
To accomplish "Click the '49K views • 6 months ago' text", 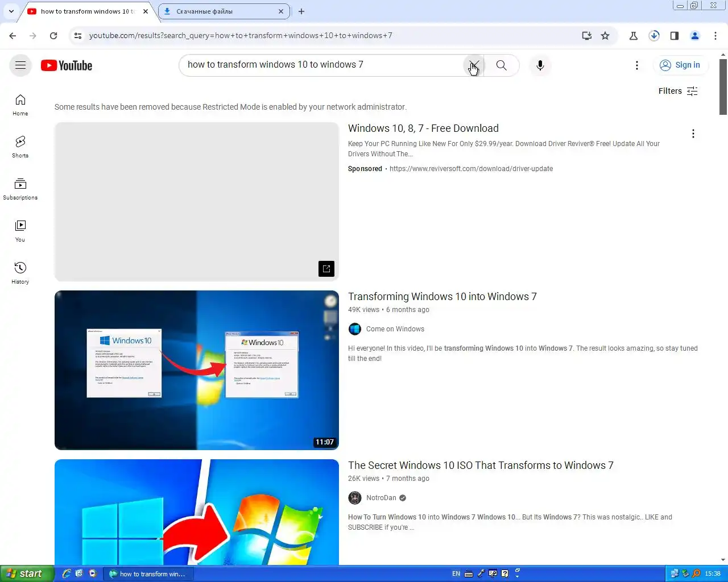I will pyautogui.click(x=388, y=310).
